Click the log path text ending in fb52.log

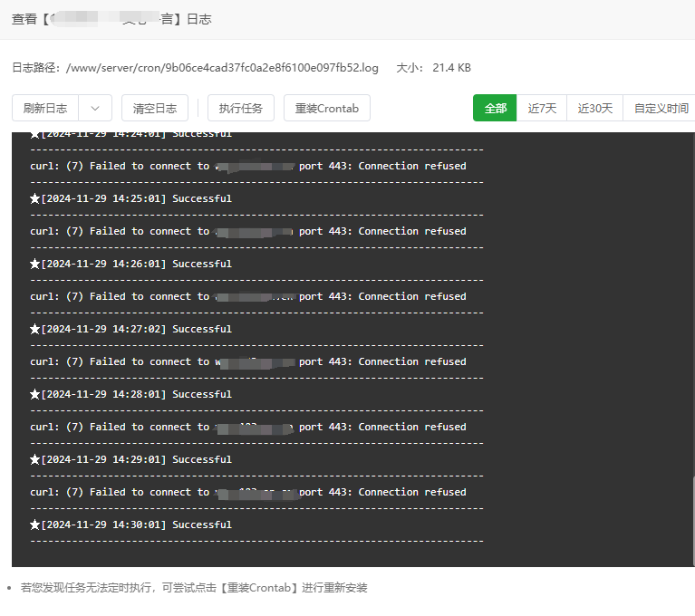click(x=222, y=68)
